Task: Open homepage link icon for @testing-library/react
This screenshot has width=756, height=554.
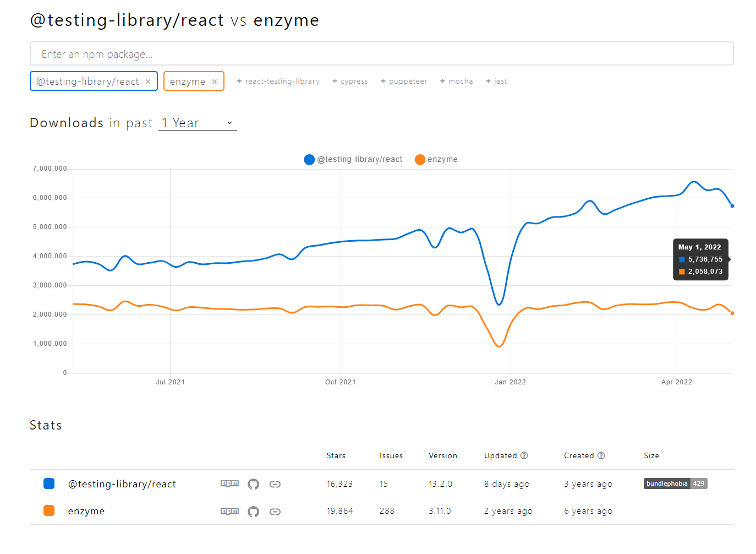Action: click(275, 484)
